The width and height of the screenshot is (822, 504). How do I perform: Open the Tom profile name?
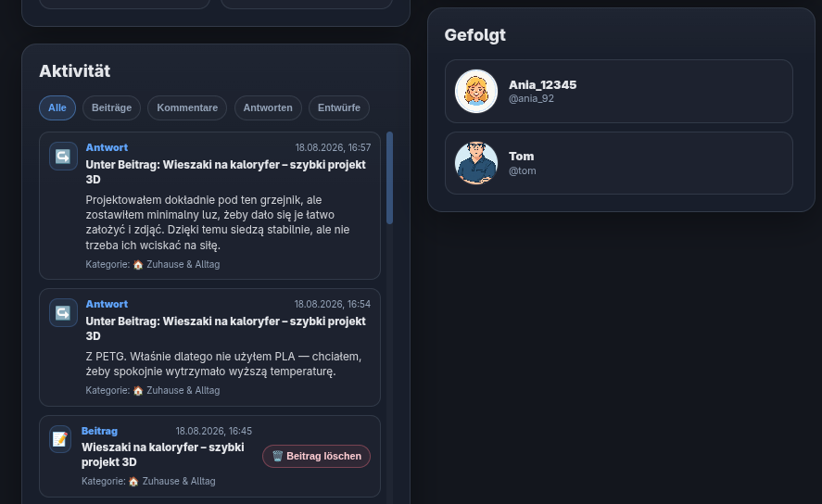pyautogui.click(x=521, y=157)
